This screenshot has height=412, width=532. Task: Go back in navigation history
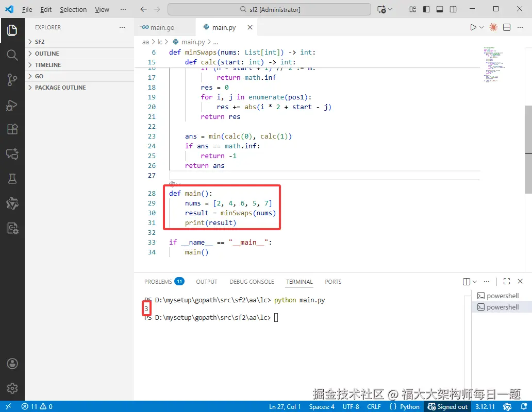pos(143,9)
